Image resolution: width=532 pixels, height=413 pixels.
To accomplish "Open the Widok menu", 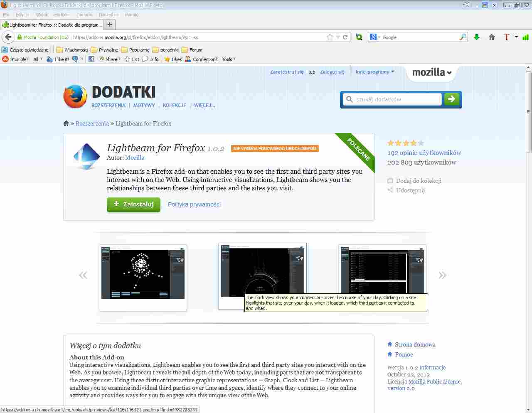I will (x=42, y=15).
